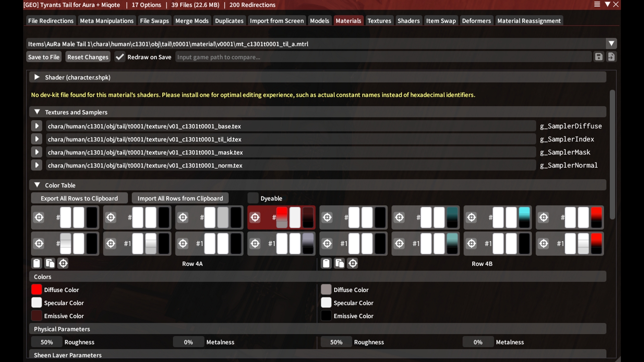644x362 pixels.
Task: Click crosshair icon of row pair 12 with lavender emissive
Action: (x=255, y=243)
